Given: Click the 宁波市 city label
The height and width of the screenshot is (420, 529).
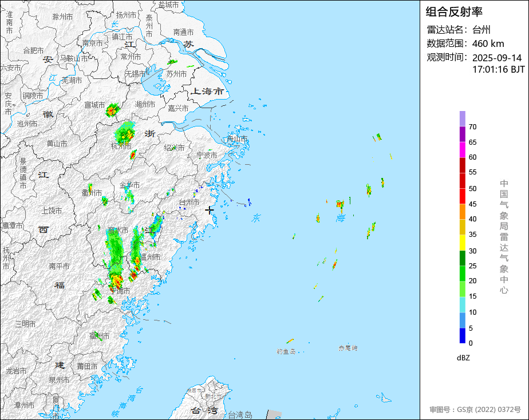Looking at the screenshot, I should [x=207, y=155].
